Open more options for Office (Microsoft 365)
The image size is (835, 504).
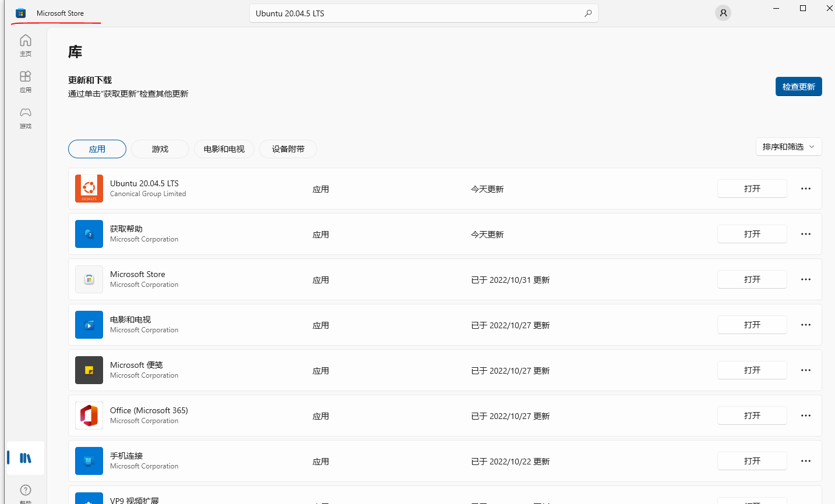[x=806, y=416]
